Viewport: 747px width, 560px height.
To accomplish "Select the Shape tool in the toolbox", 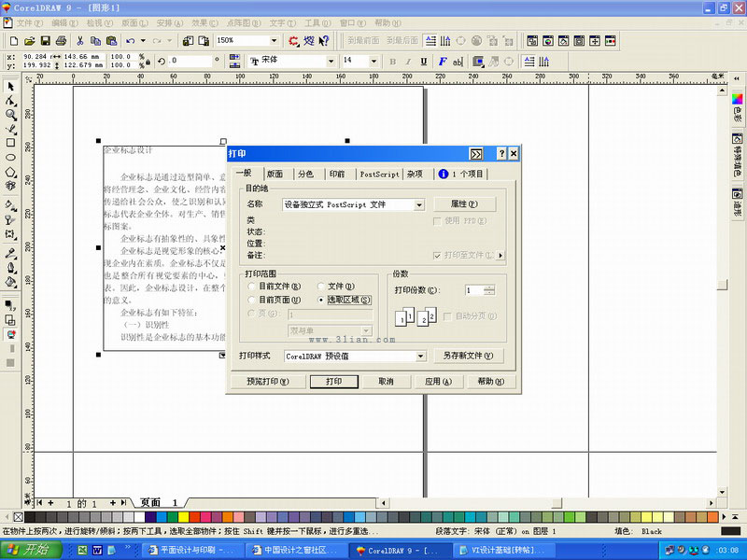I will pos(10,101).
